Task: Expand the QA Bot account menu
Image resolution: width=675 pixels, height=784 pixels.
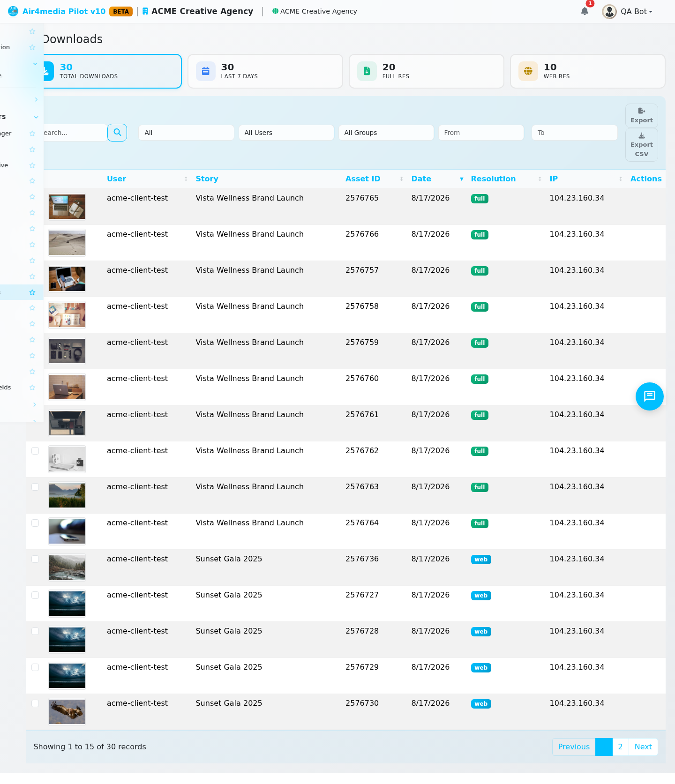Action: [637, 12]
